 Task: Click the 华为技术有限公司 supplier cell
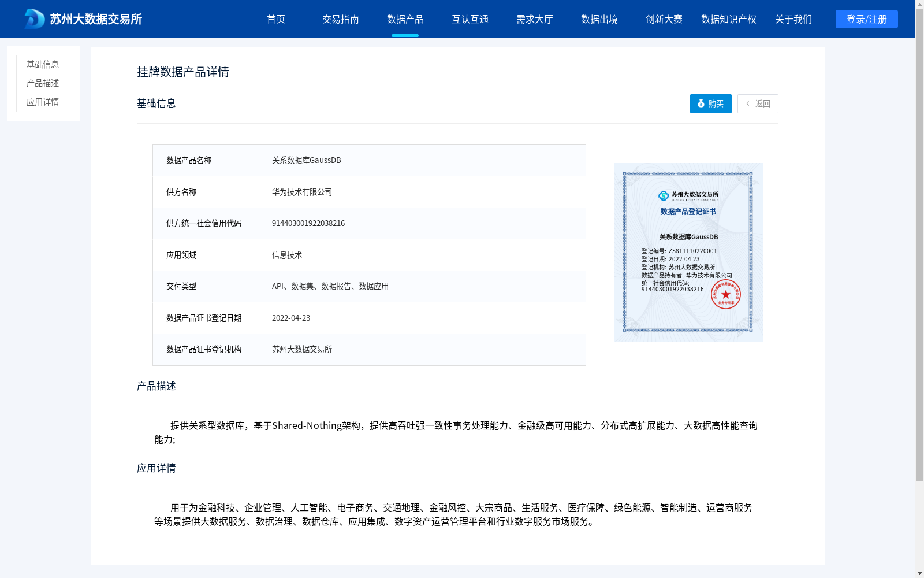[x=424, y=192]
